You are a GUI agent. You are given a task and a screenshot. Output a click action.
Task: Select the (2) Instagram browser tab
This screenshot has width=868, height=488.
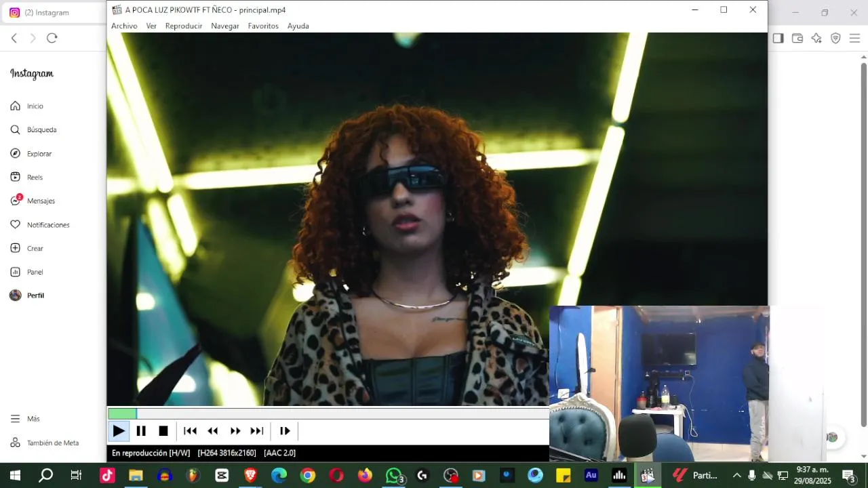(x=53, y=13)
